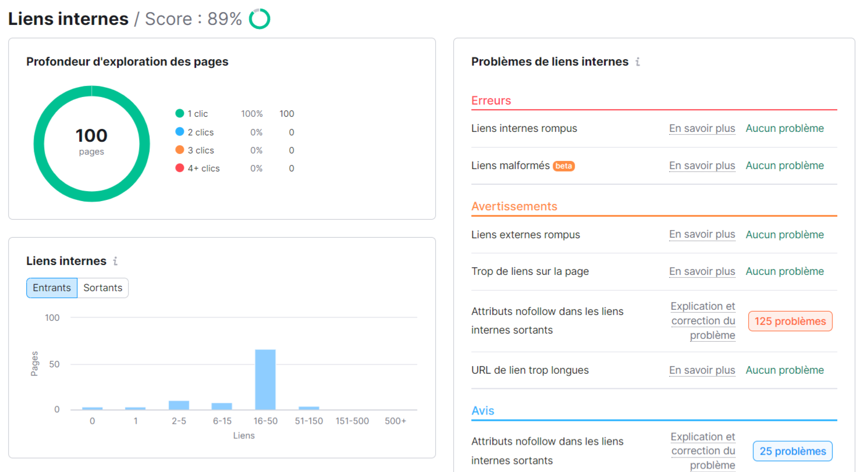
Task: Click the 500+ axis label
Action: [396, 421]
